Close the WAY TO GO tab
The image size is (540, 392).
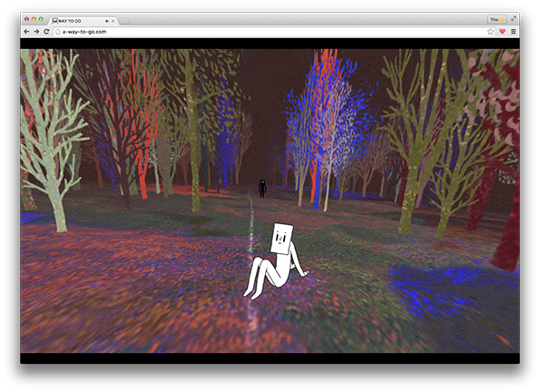point(113,21)
